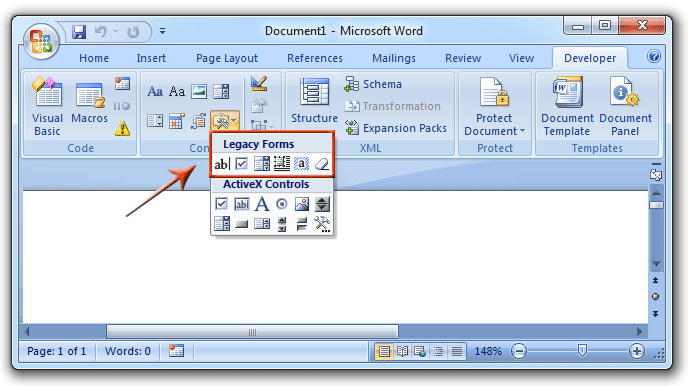The image size is (688, 386).
Task: Save document from Quick Access Toolbar
Action: click(x=79, y=32)
